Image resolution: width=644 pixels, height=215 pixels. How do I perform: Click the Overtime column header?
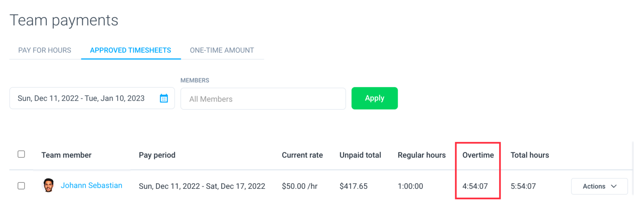point(478,155)
